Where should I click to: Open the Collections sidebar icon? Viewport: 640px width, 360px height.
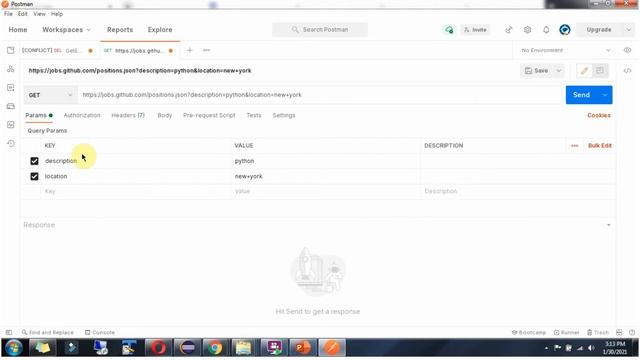(x=11, y=50)
